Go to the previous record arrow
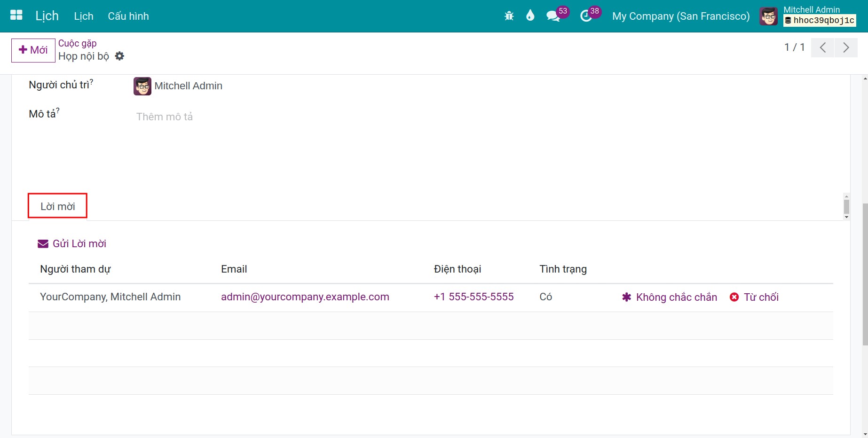868x438 pixels. point(823,47)
